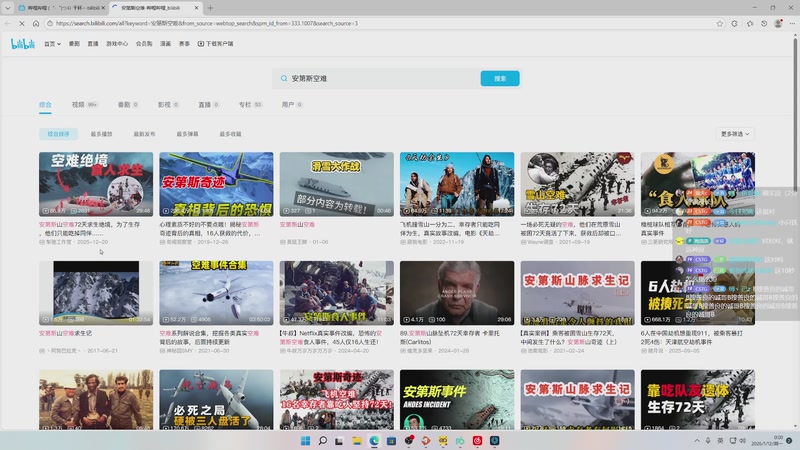
Task: Click Microsoft Edge taskbar icon
Action: 374,441
